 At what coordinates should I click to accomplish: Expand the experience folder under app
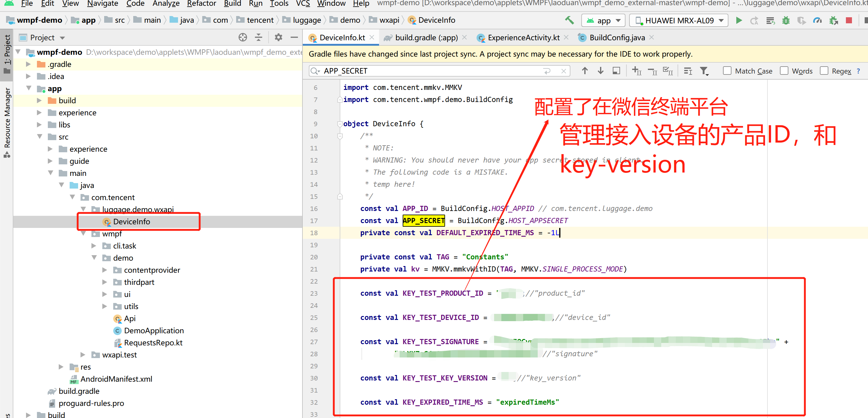(39, 113)
